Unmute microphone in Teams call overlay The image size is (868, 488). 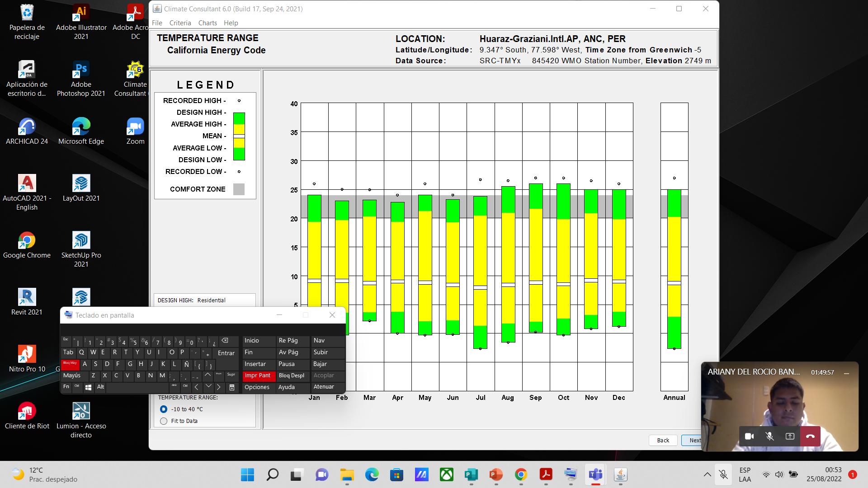pos(769,436)
